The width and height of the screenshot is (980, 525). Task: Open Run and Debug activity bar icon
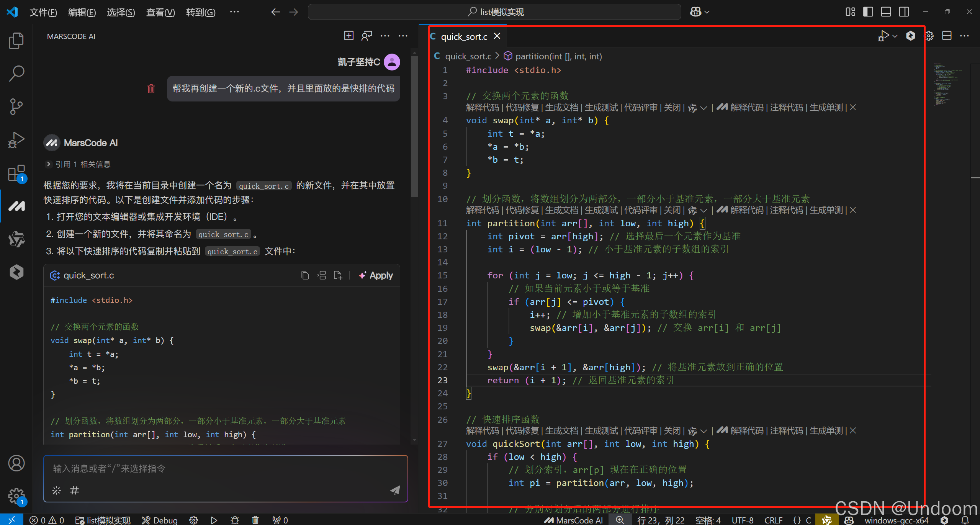coord(16,140)
